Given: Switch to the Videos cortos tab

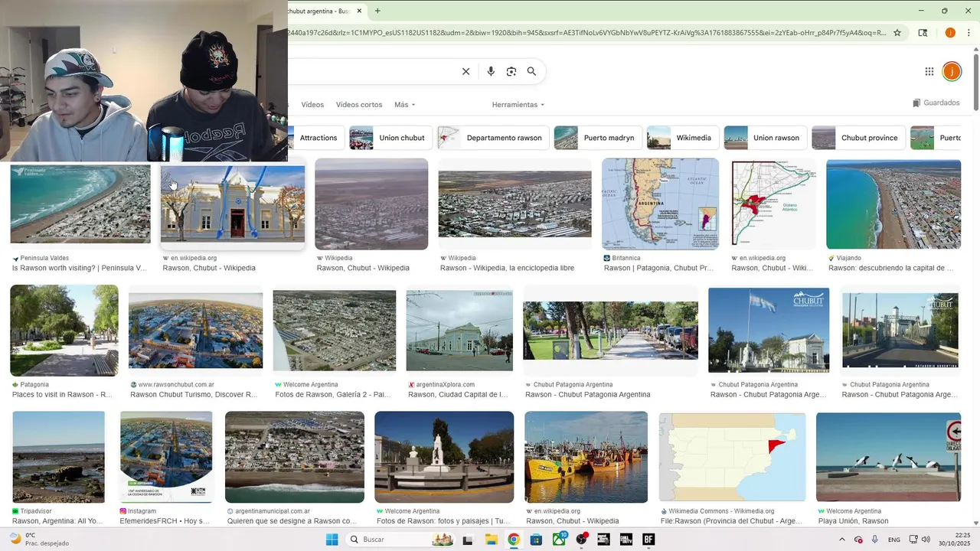Looking at the screenshot, I should (359, 105).
